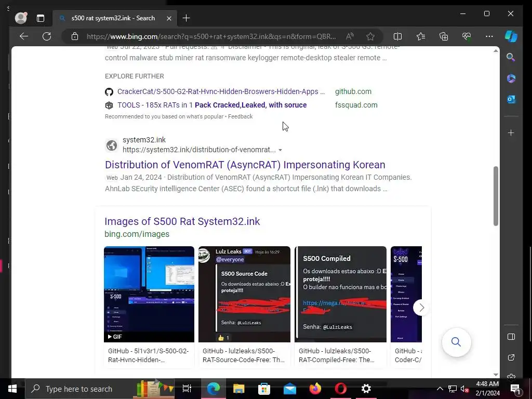
Task: Open Collections panel
Action: [x=444, y=36]
